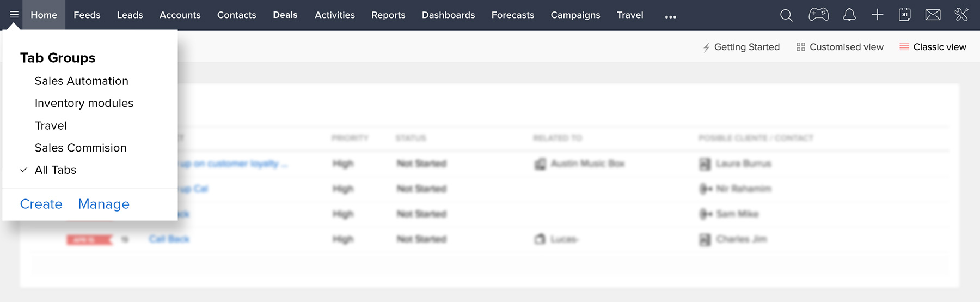Open the Leads tab
980x302 pixels.
pos(130,15)
